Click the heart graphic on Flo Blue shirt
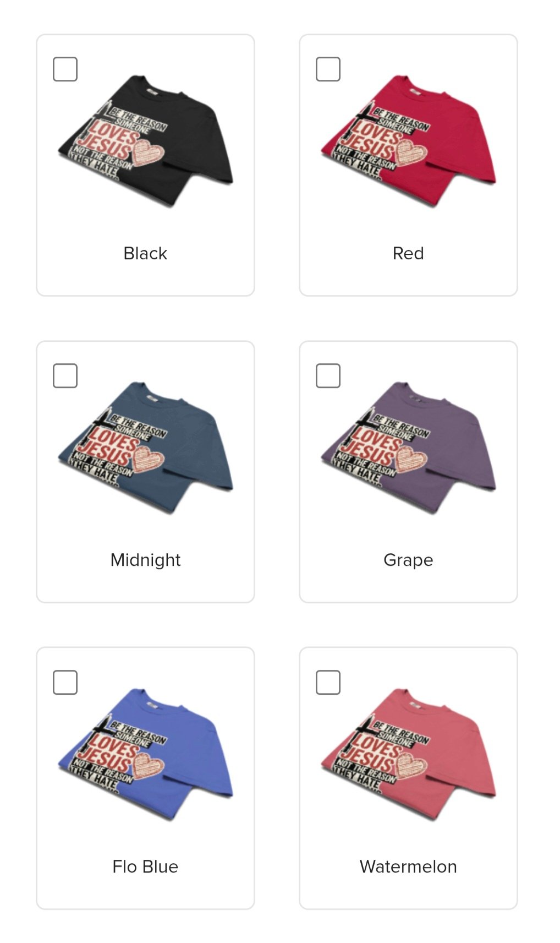The width and height of the screenshot is (560, 943). 147,765
